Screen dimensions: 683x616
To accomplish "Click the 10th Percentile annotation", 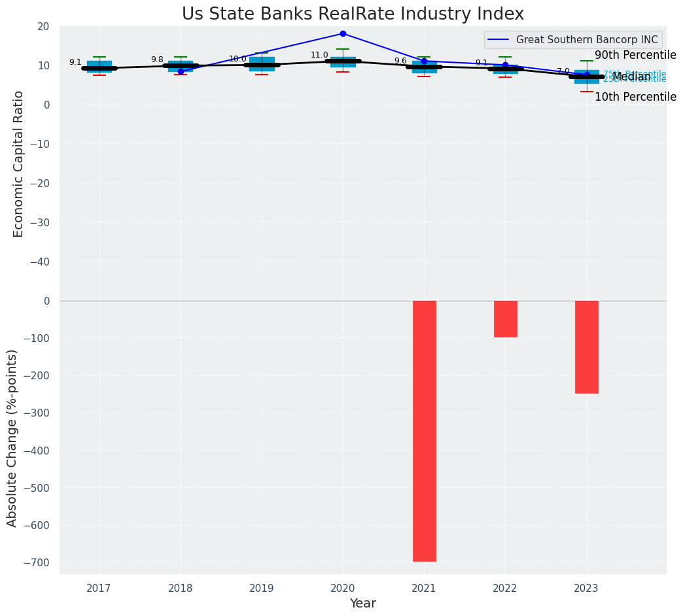I will [x=635, y=97].
